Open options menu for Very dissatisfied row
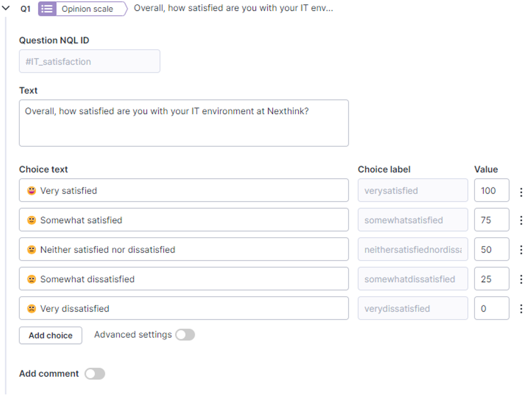This screenshot has width=532, height=395. coord(521,309)
